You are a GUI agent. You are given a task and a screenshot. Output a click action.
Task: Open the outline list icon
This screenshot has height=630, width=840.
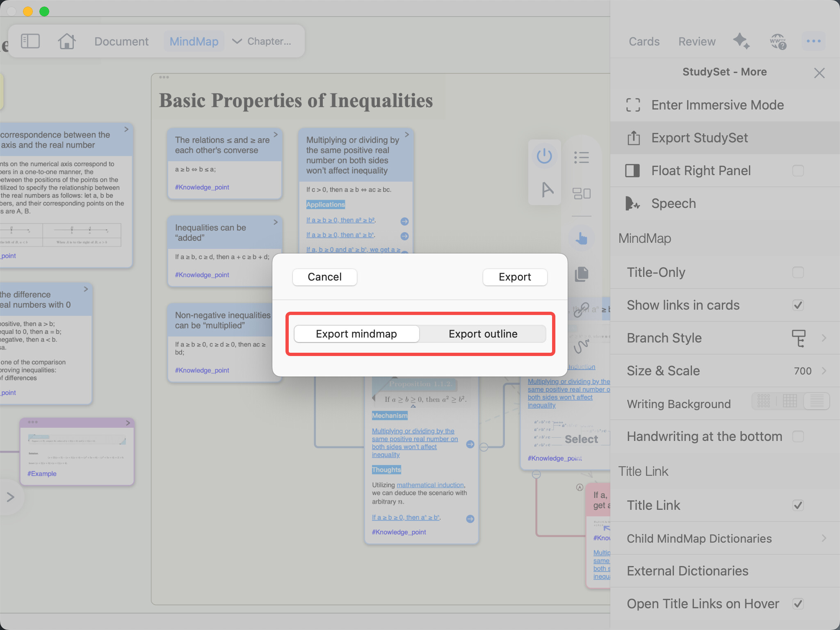[581, 157]
